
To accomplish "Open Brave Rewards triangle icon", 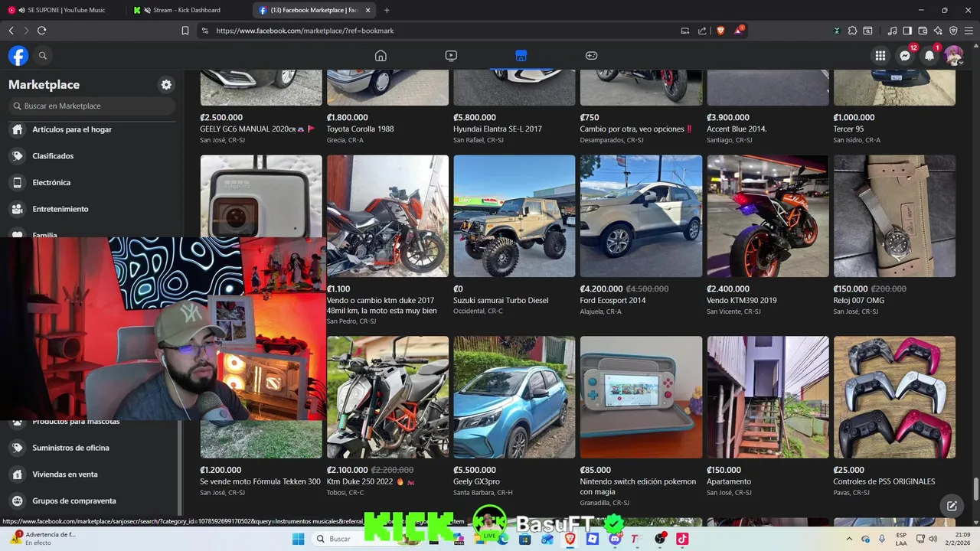I will 738,31.
